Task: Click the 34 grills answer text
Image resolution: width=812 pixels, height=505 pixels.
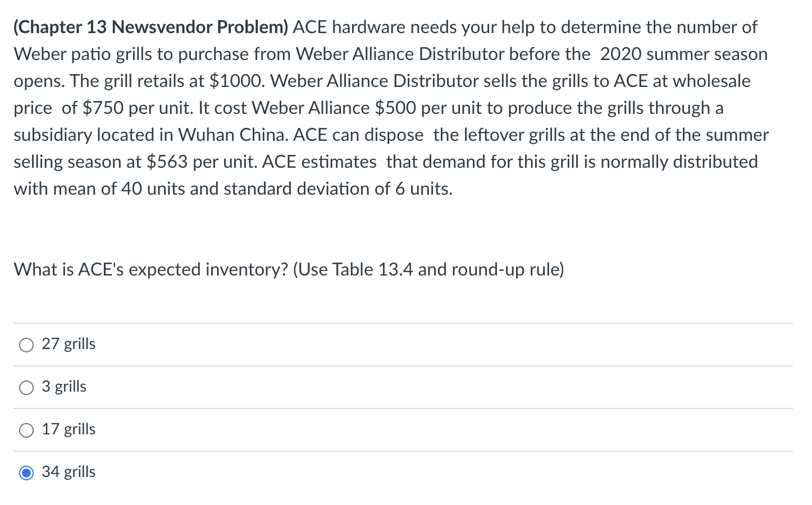Action: coord(69,472)
